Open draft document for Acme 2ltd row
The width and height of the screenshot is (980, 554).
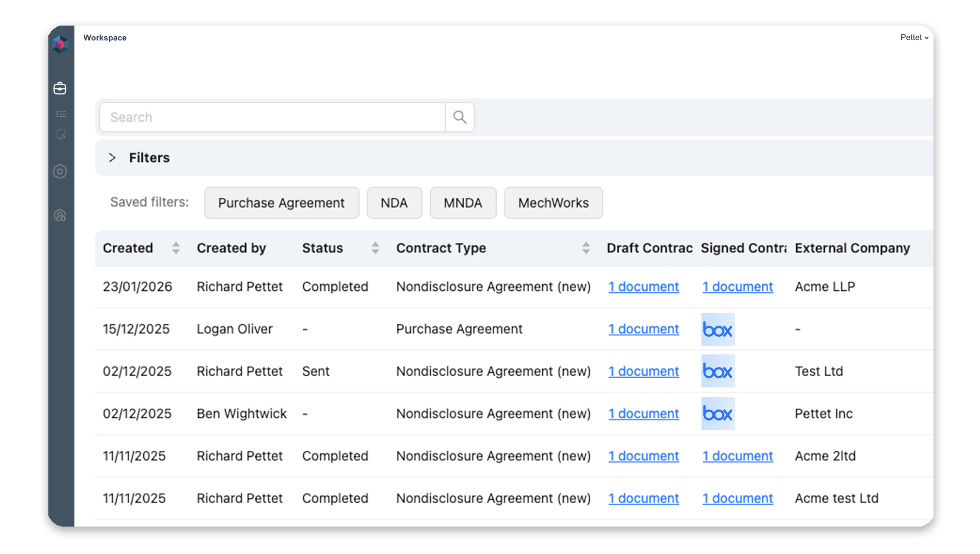644,456
